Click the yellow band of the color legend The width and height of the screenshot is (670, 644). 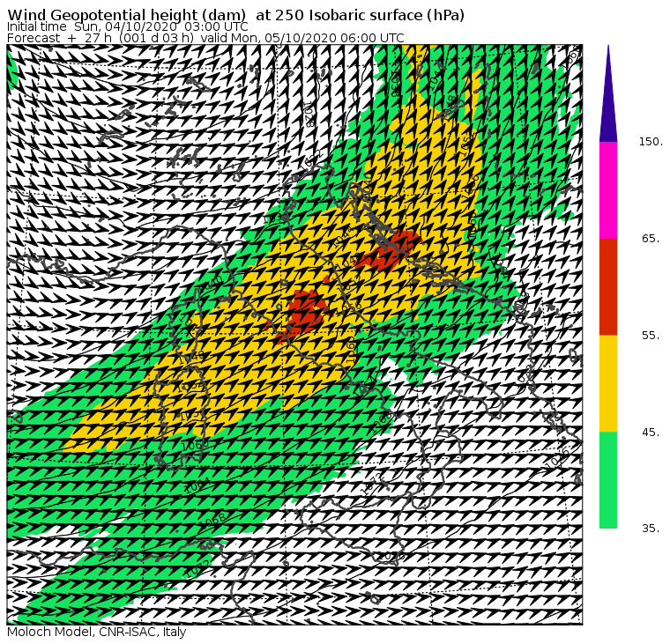608,383
